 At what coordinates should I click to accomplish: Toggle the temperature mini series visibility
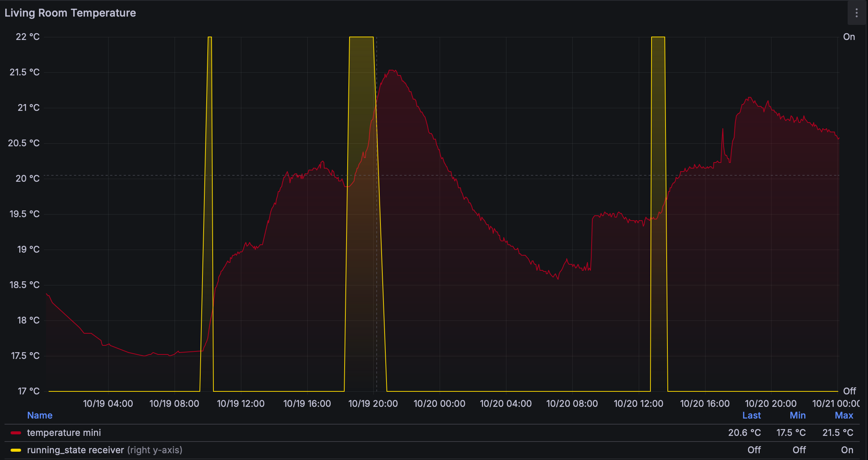[64, 433]
